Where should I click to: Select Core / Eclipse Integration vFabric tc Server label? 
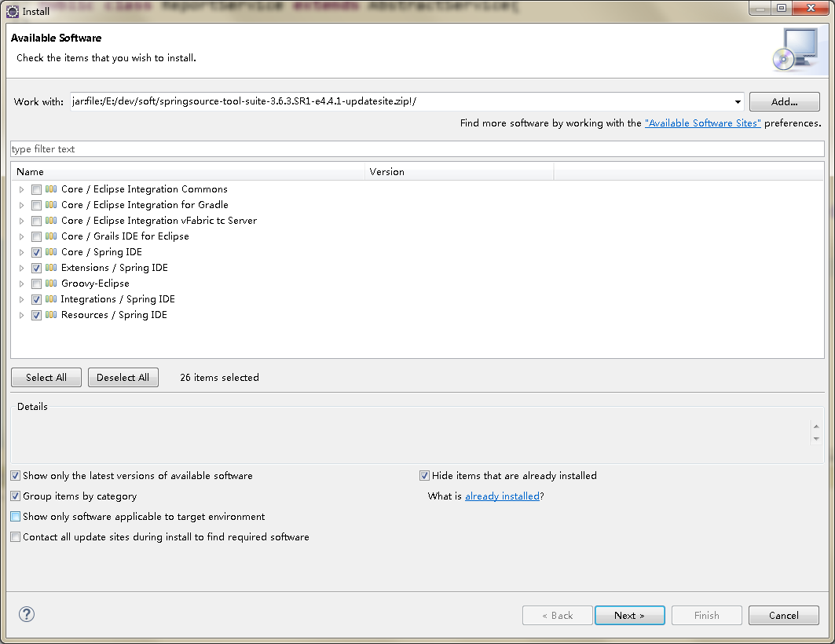159,221
